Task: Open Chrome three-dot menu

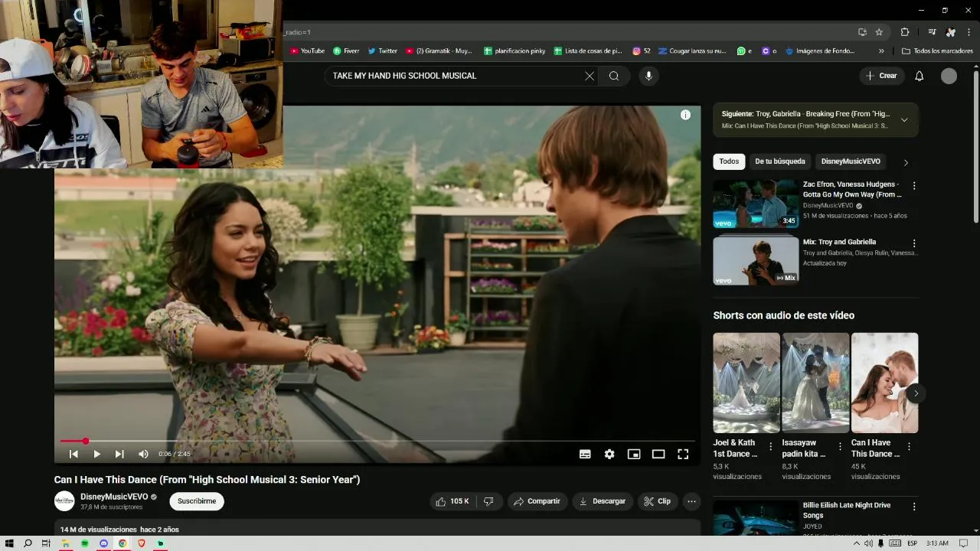Action: 969,32
